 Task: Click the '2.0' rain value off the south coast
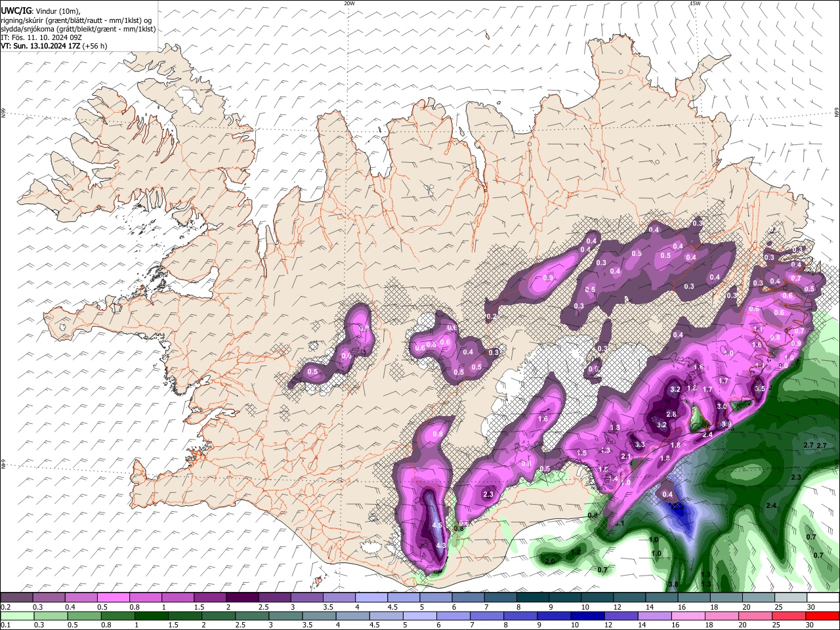coord(550,561)
